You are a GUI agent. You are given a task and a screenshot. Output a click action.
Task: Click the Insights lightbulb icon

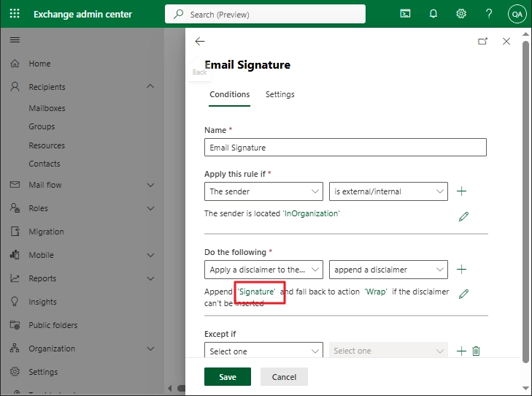pyautogui.click(x=15, y=302)
